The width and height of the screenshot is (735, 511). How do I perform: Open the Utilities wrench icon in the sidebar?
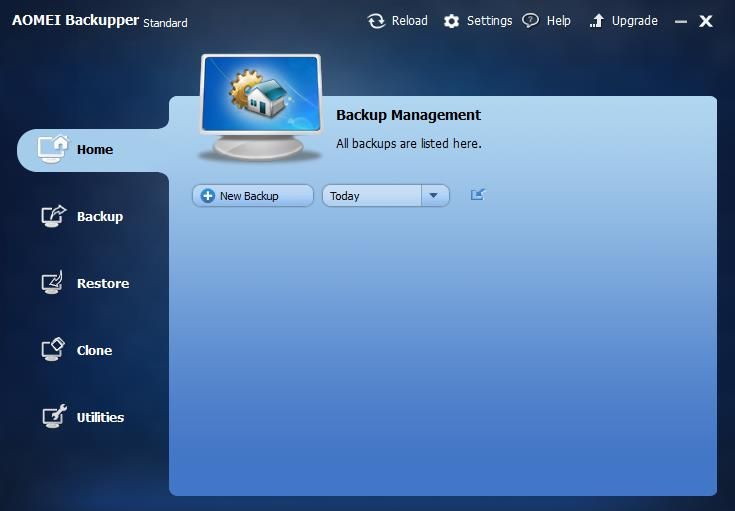click(53, 417)
